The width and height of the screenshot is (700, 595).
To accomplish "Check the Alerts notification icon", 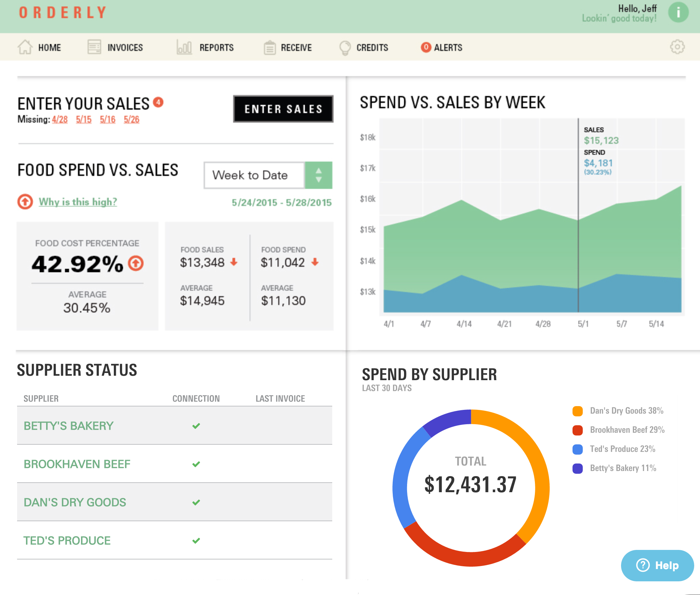I will 426,47.
